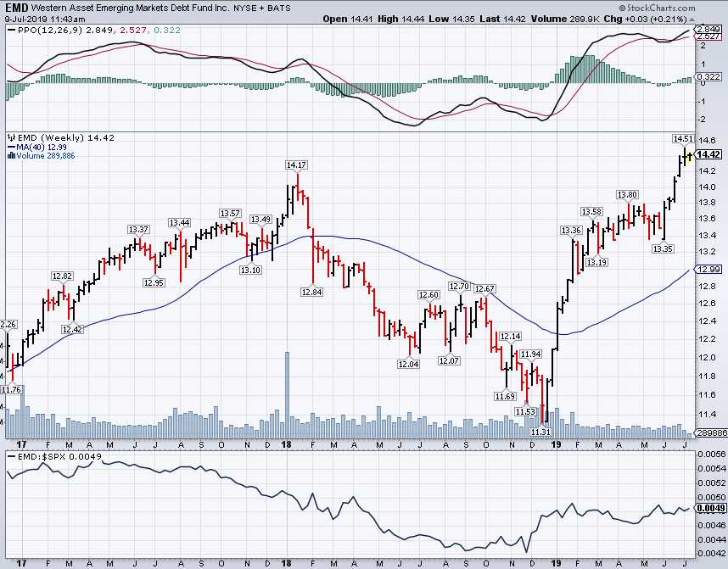
Task: Click the blue MA(40) legend line marker
Action: pyautogui.click(x=9, y=147)
